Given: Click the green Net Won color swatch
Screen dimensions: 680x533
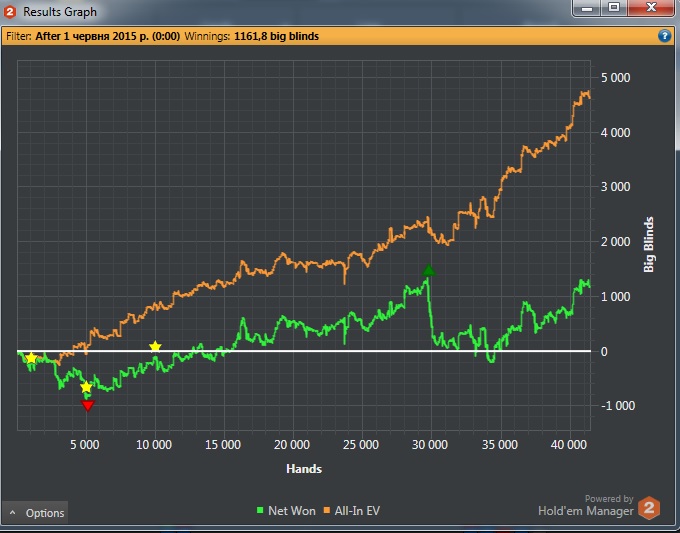Looking at the screenshot, I should point(260,511).
